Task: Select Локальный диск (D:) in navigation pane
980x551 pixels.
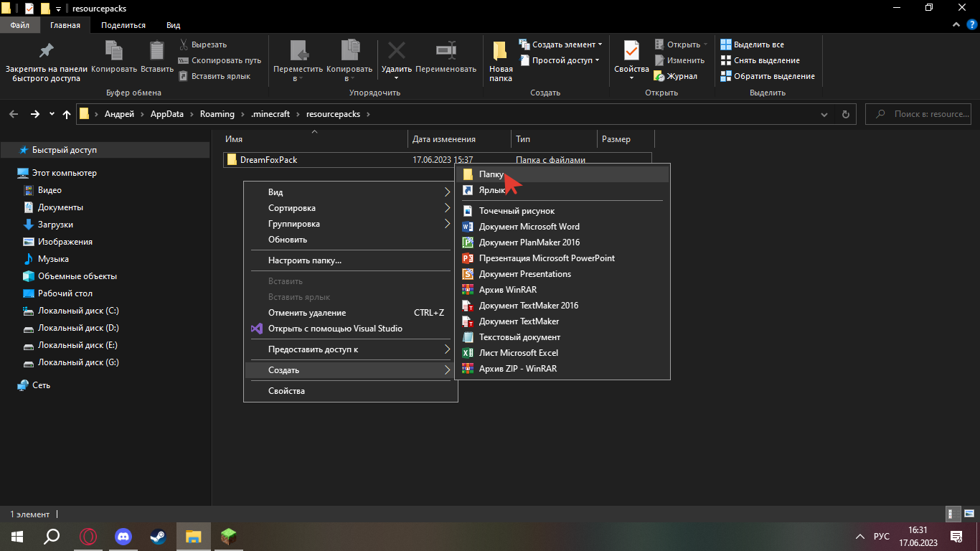Action: click(78, 328)
